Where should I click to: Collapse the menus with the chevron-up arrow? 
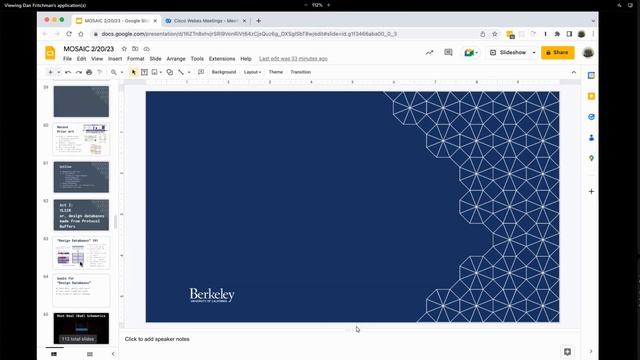click(573, 72)
